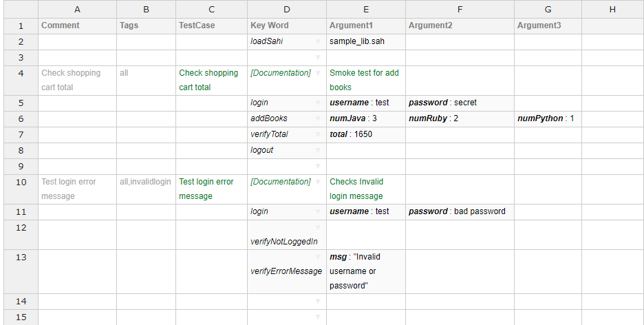Select the "numPython : 1" cell
This screenshot has height=325, width=644.
pyautogui.click(x=547, y=118)
